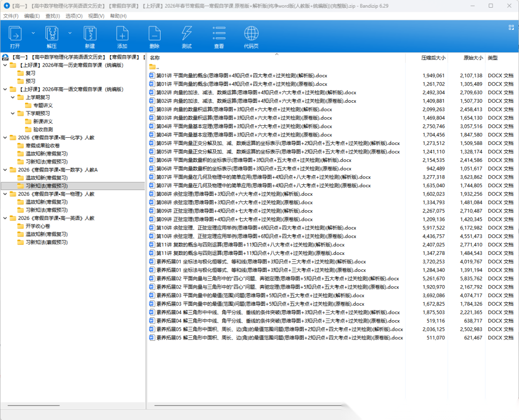The height and width of the screenshot is (420, 519).
Task: Click the New archive (新建) icon
Action: click(x=90, y=34)
